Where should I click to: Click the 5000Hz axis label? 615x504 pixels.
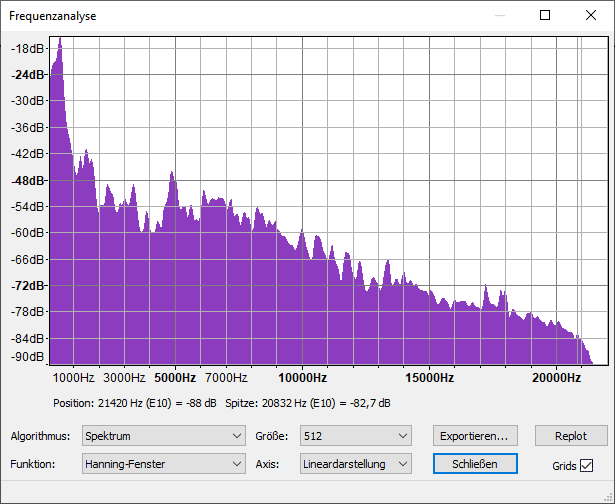(x=175, y=378)
